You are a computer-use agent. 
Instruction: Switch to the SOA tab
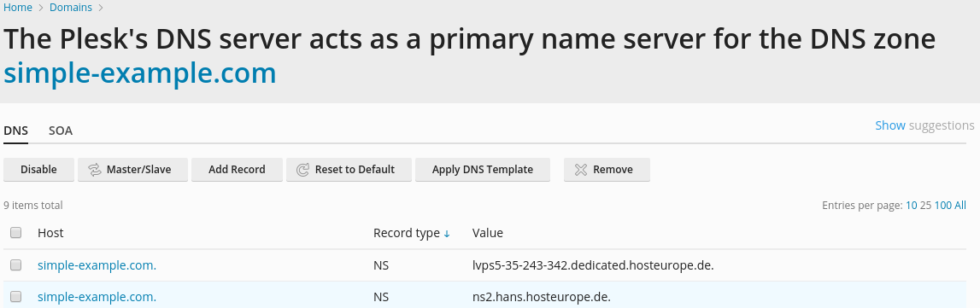[x=61, y=131]
